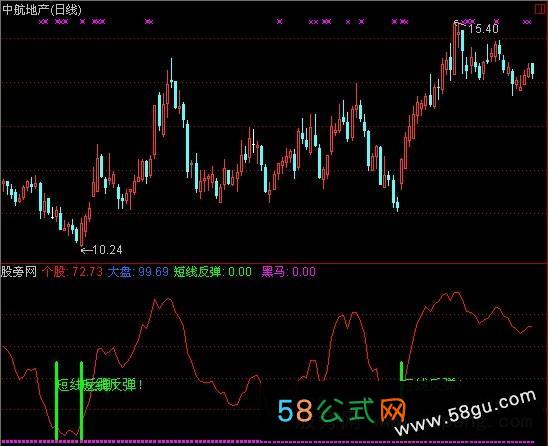The width and height of the screenshot is (548, 446).
Task: Click the lowest candlestick above the 10.24 label
Action: pos(82,232)
